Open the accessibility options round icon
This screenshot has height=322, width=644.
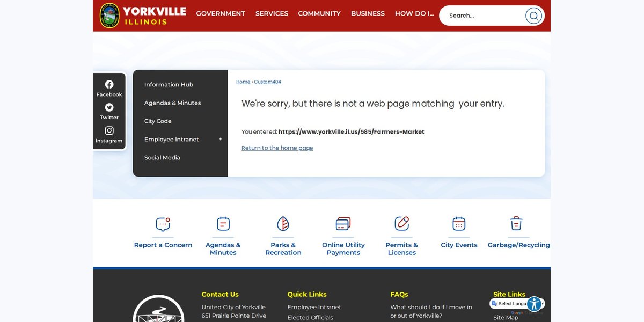[x=534, y=304]
